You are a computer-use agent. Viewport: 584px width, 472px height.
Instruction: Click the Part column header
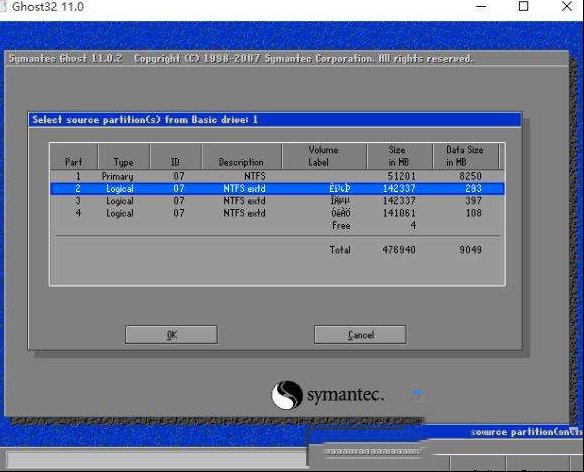tap(74, 156)
